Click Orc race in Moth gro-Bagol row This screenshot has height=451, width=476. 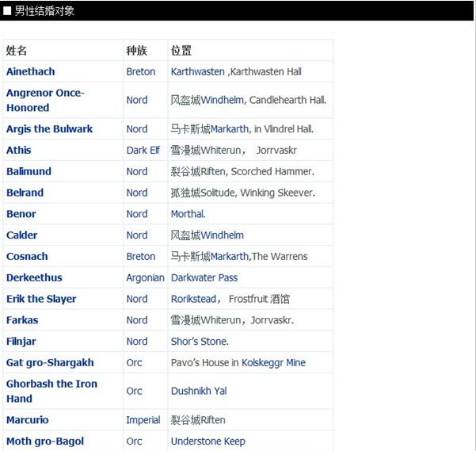click(x=134, y=441)
